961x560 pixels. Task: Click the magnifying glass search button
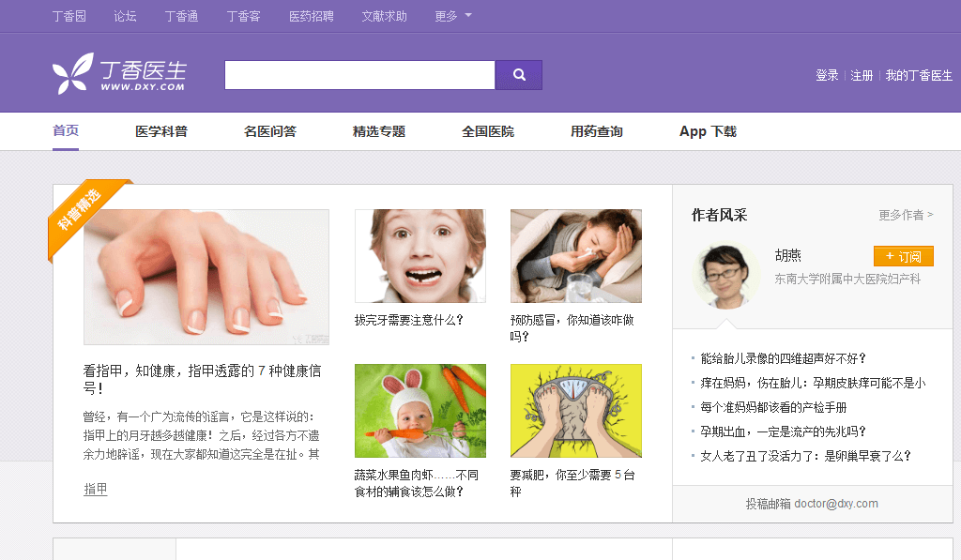(x=519, y=75)
